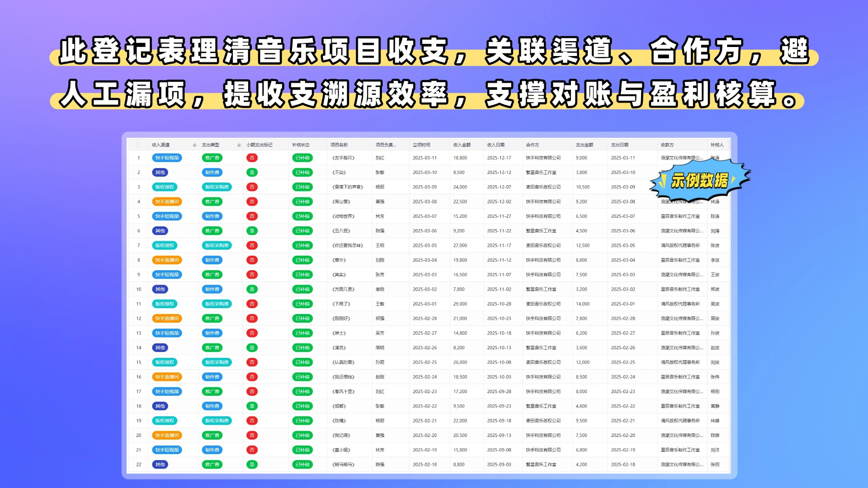Click the 已补核 status tag in row 5
Image resolution: width=868 pixels, height=488 pixels.
pos(302,216)
